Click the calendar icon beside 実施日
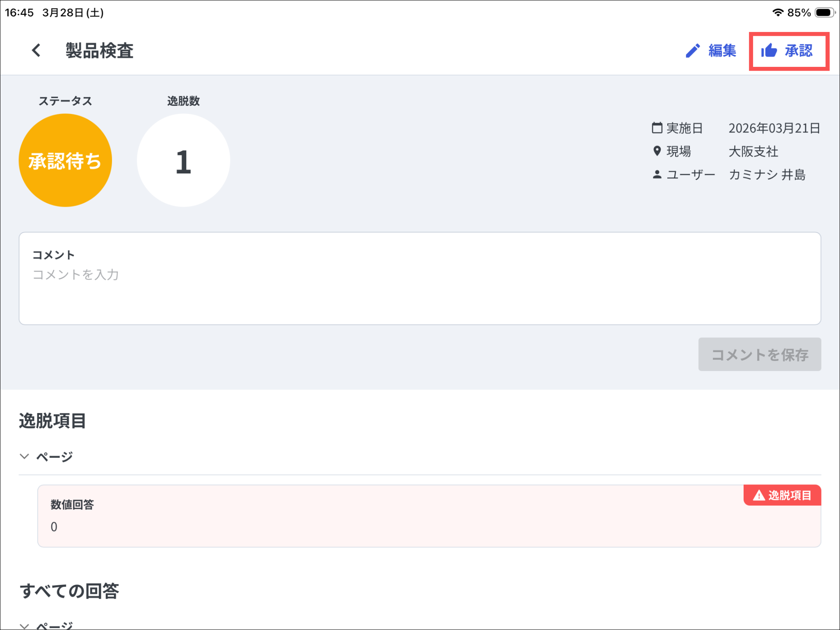Viewport: 840px width, 630px height. tap(657, 128)
